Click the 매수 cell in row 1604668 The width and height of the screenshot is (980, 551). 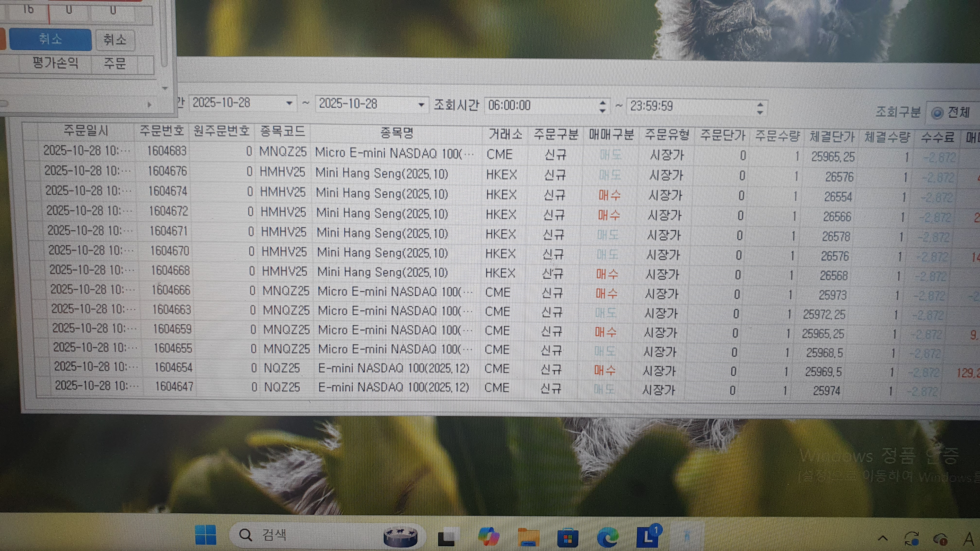[x=607, y=274]
